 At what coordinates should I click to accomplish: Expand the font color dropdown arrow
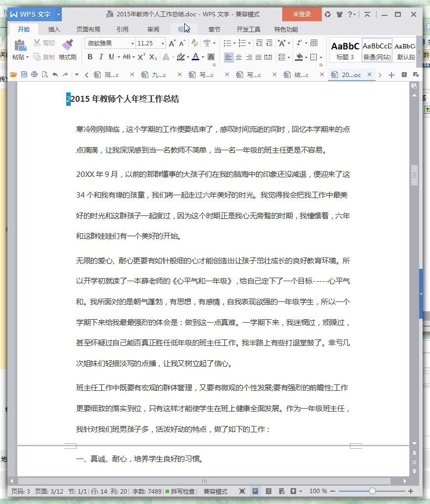click(203, 57)
